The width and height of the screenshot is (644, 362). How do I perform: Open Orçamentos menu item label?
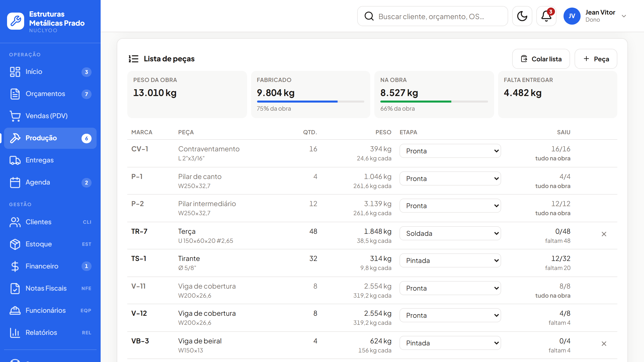(x=45, y=94)
